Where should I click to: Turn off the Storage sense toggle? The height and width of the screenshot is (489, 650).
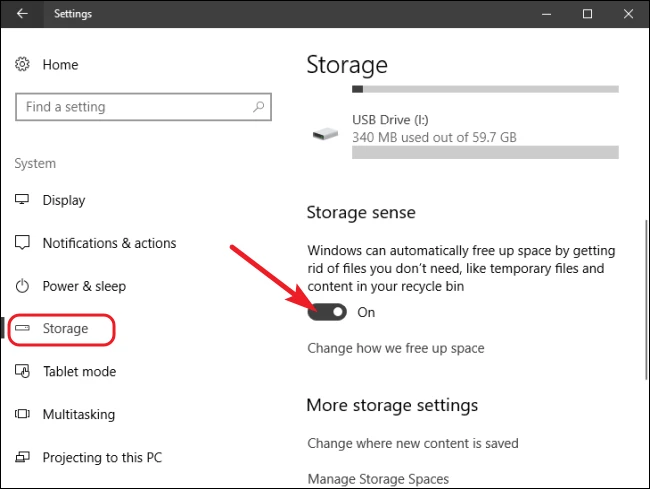[x=327, y=312]
